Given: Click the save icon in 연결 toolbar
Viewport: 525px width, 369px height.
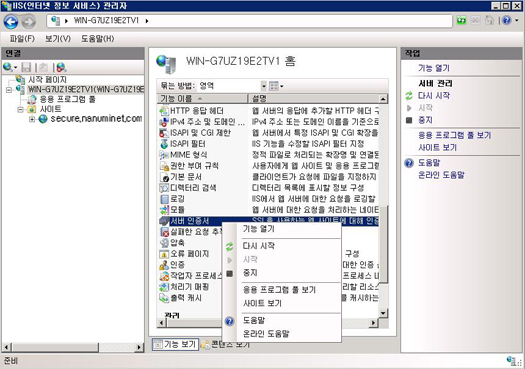Looking at the screenshot, I should [x=26, y=67].
